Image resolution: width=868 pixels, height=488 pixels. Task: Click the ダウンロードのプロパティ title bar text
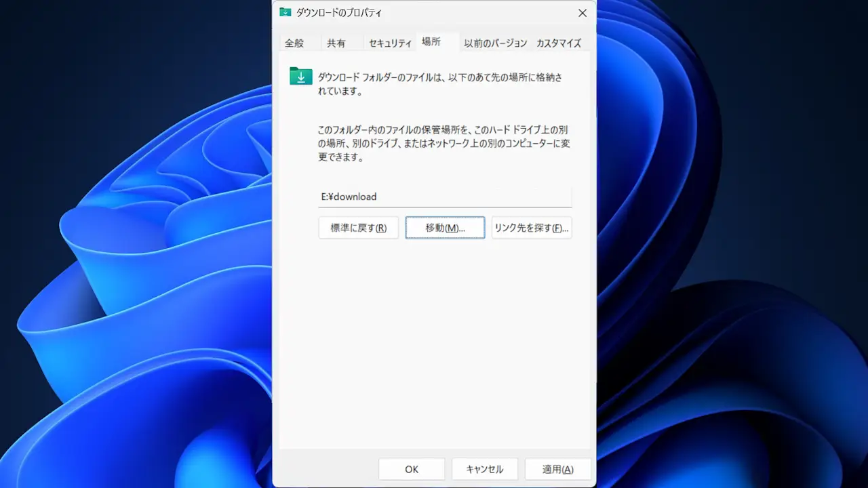tap(339, 13)
